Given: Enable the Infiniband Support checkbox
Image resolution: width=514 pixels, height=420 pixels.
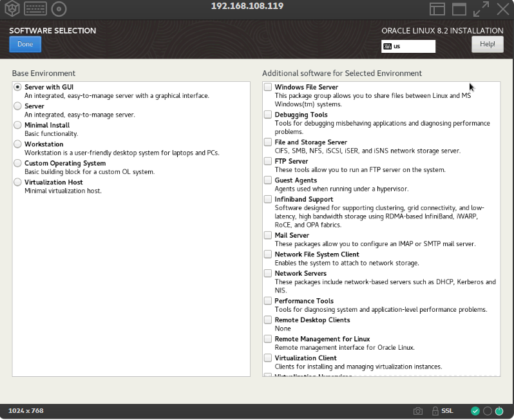Looking at the screenshot, I should point(268,199).
